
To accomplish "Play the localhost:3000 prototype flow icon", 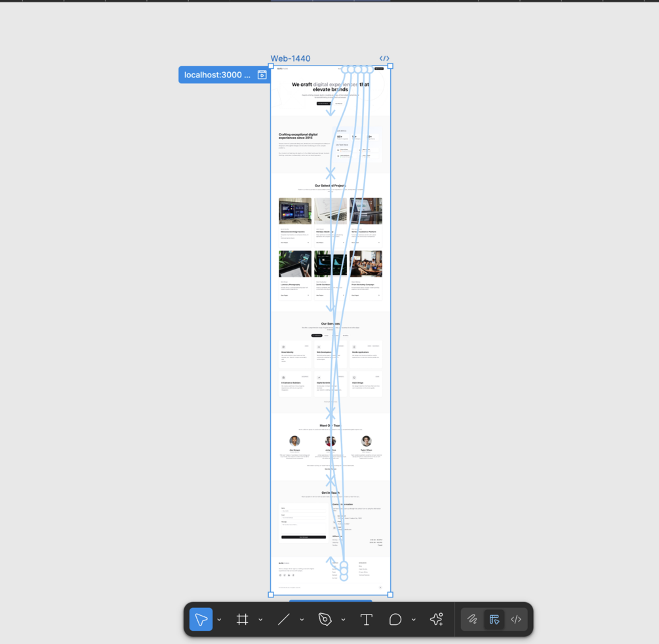I will (x=262, y=75).
